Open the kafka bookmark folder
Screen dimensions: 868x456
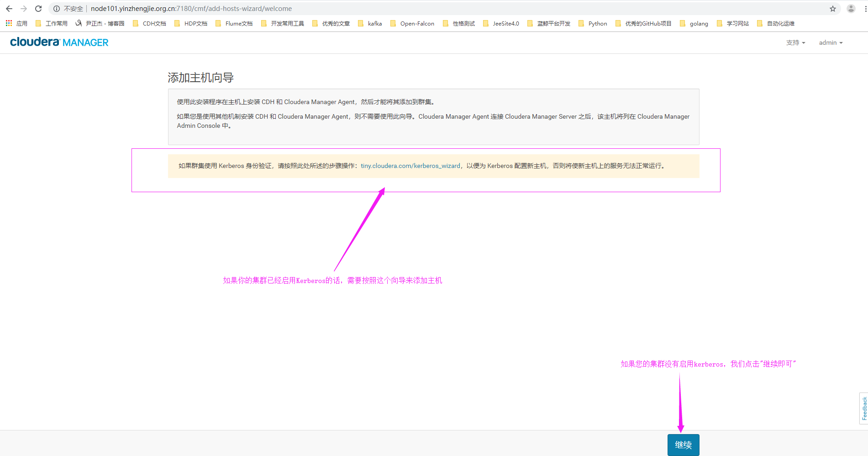(370, 23)
